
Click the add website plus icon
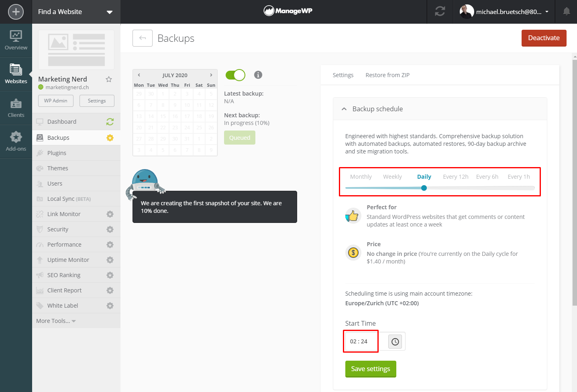tap(16, 12)
